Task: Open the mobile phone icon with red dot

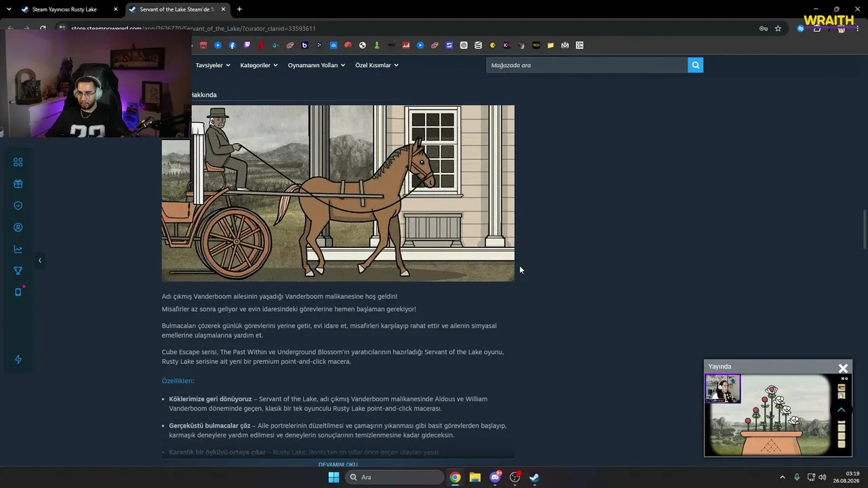Action: (x=18, y=292)
